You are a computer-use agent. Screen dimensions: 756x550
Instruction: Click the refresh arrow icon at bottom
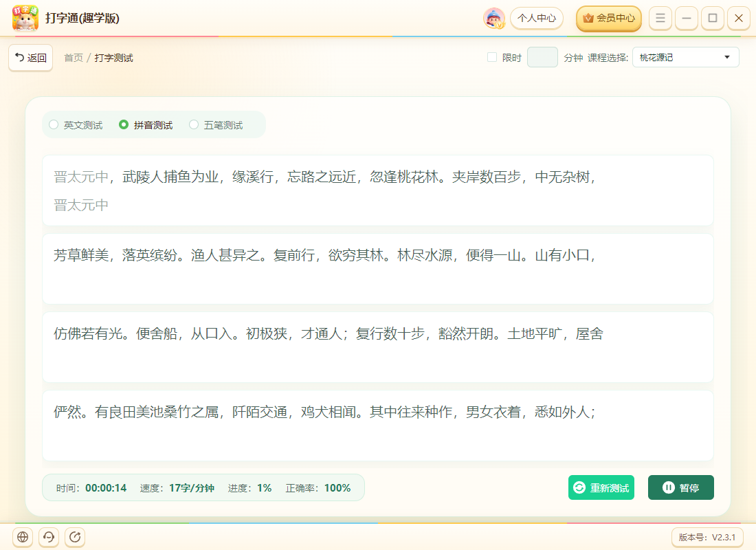(75, 536)
